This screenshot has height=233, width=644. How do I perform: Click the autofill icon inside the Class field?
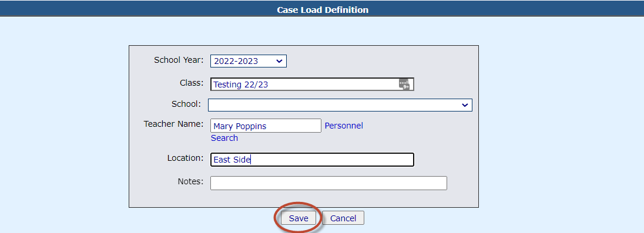(404, 84)
